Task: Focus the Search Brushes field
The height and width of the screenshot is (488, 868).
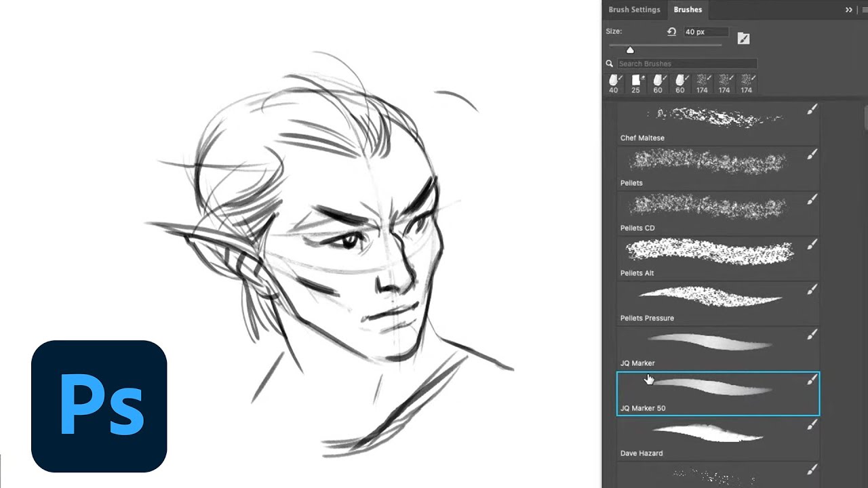Action: point(687,64)
